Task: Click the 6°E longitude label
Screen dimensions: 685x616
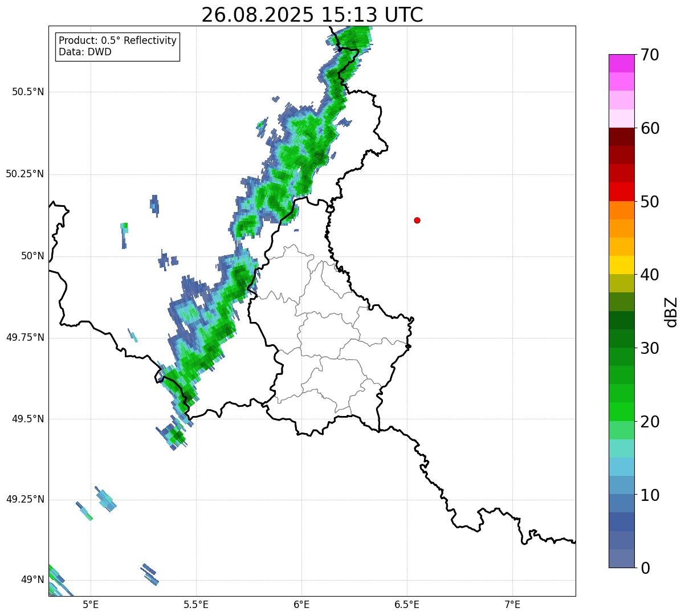Action: click(301, 605)
